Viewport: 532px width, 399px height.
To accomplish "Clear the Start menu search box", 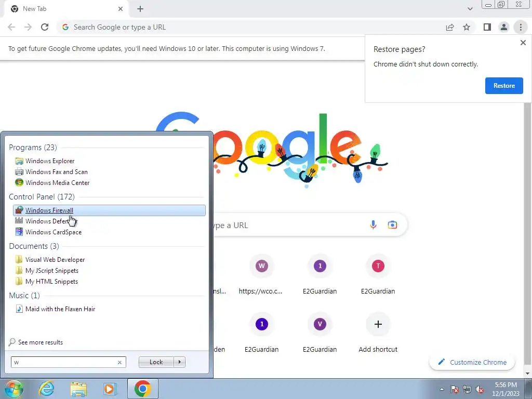I will 119,362.
